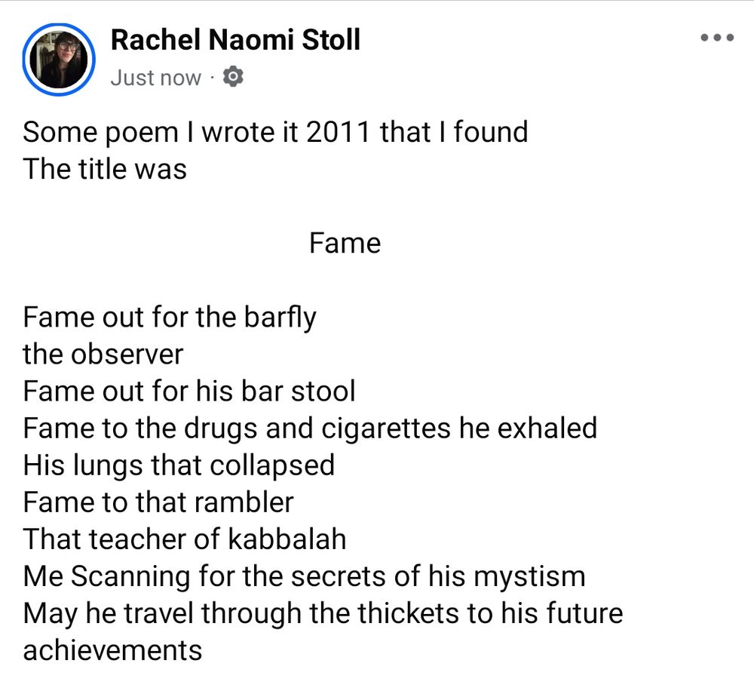The height and width of the screenshot is (700, 754).
Task: Select the centered poem title 'Fame'
Action: click(345, 243)
